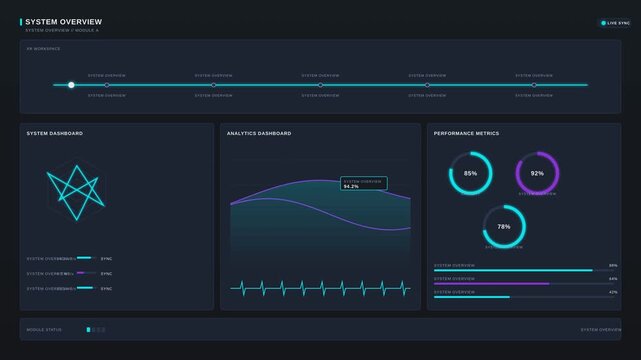641x360 pixels.
Task: Click SYSTEM OVERVIEW in the bottom status bar
Action: (x=601, y=330)
